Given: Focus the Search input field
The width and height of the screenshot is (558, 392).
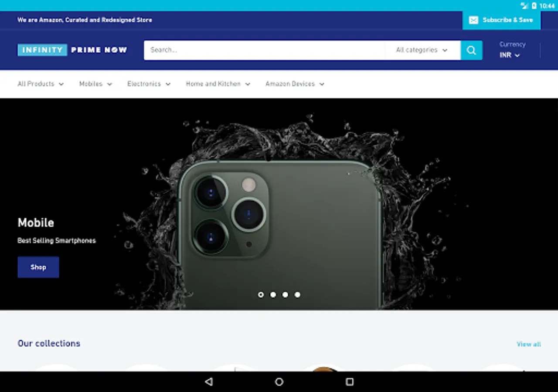Looking at the screenshot, I should pyautogui.click(x=265, y=50).
